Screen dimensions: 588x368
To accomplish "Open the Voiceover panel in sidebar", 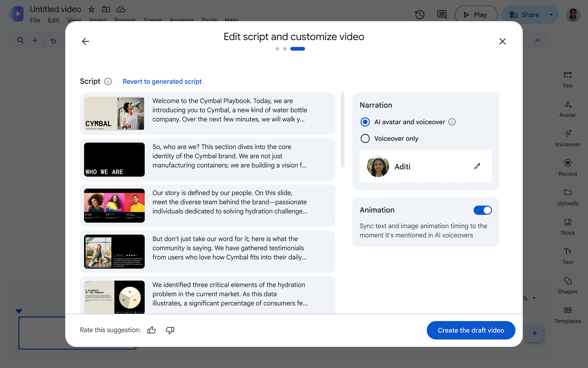I will [567, 138].
